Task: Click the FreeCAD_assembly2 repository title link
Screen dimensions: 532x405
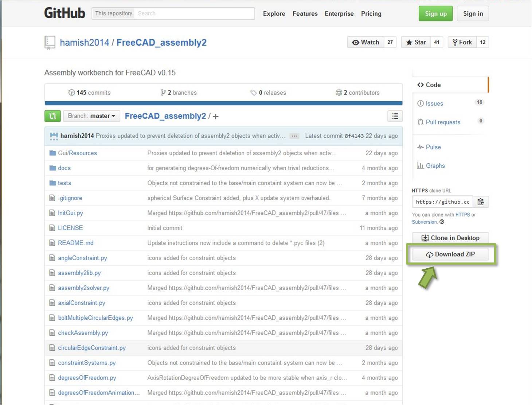Action: point(161,43)
